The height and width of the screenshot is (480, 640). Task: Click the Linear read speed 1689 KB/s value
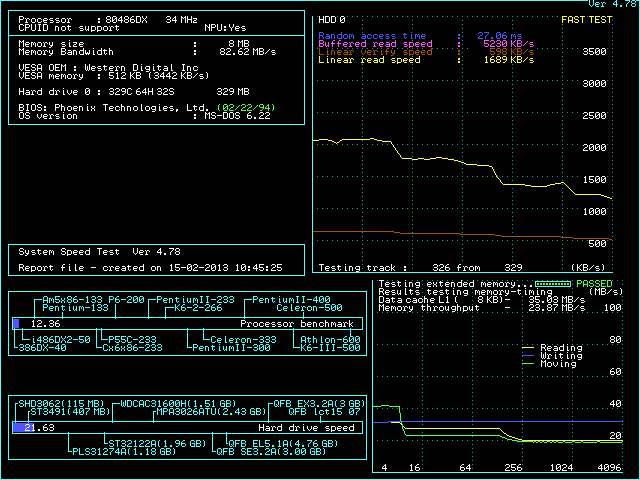click(509, 60)
